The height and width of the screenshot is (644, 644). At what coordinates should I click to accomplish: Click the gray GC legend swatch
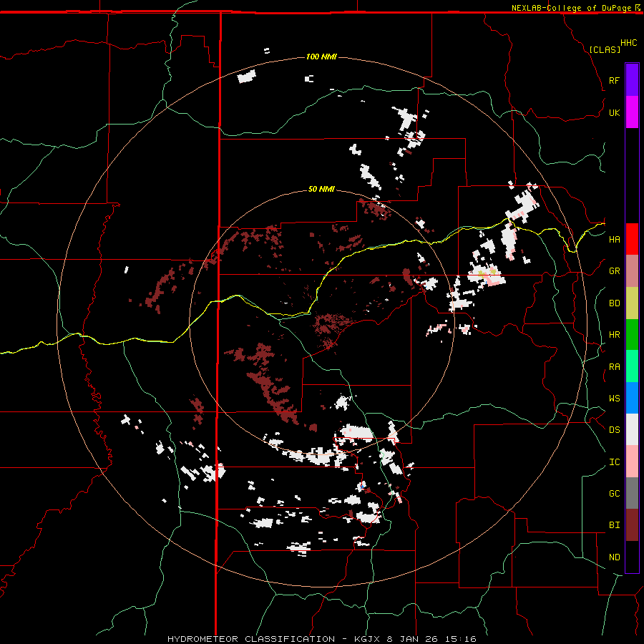[632, 493]
